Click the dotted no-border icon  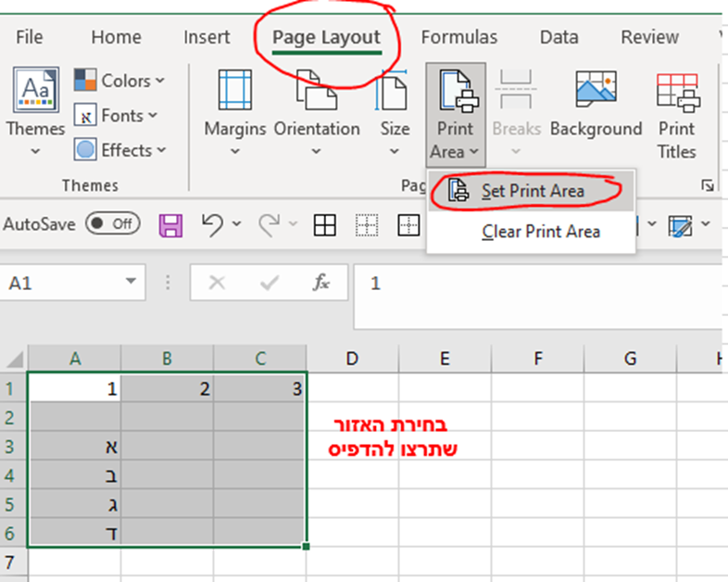pyautogui.click(x=367, y=225)
